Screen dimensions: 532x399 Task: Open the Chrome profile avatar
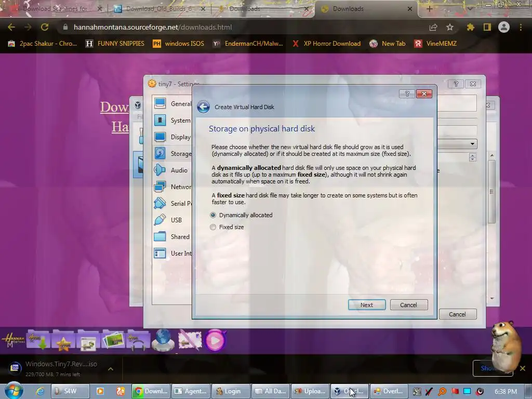point(504,27)
